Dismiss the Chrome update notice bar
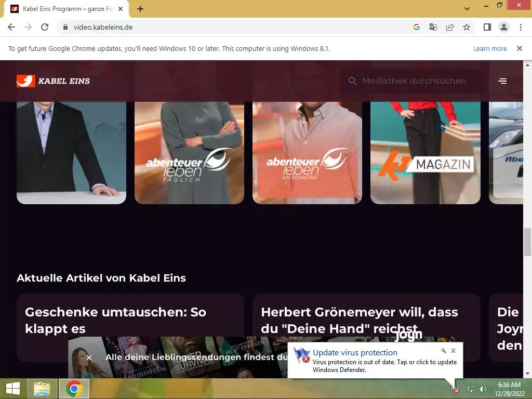The height and width of the screenshot is (399, 532). tap(520, 48)
